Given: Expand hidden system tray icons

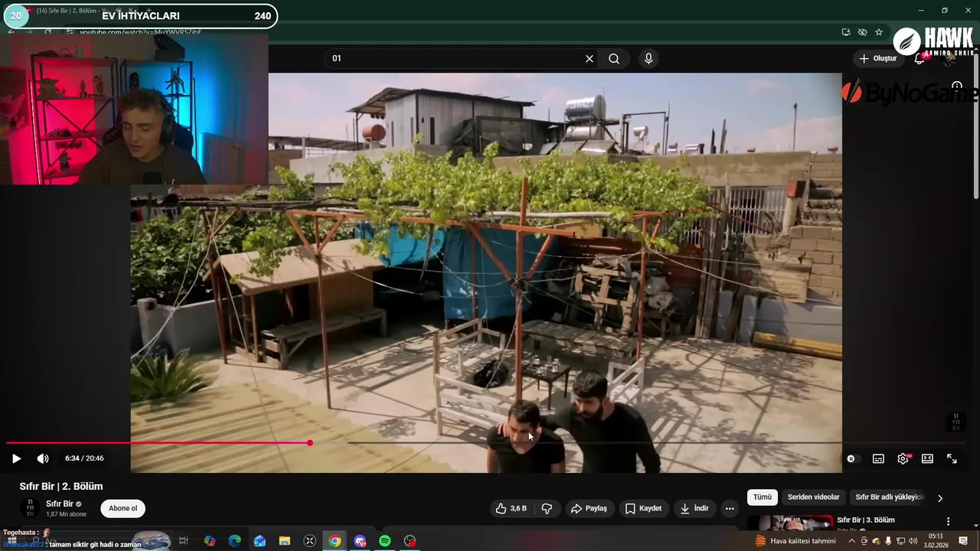Looking at the screenshot, I should [x=851, y=541].
